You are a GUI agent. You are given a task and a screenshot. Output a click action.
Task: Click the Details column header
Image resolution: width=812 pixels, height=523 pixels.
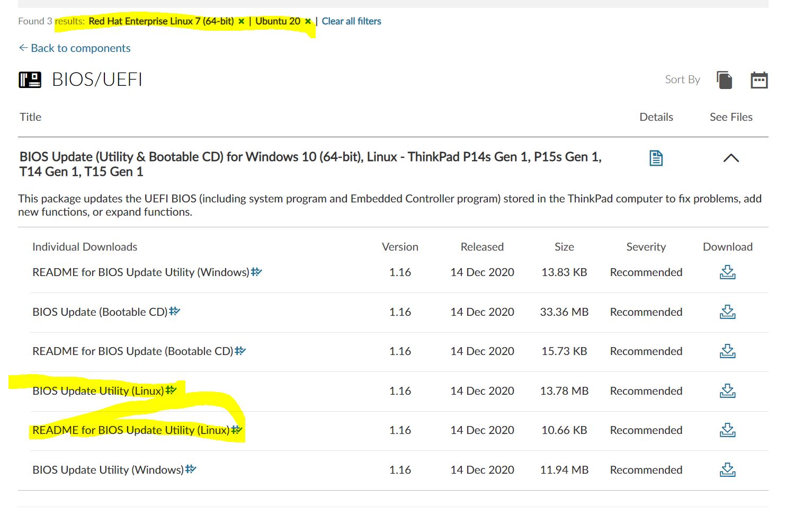pos(656,117)
